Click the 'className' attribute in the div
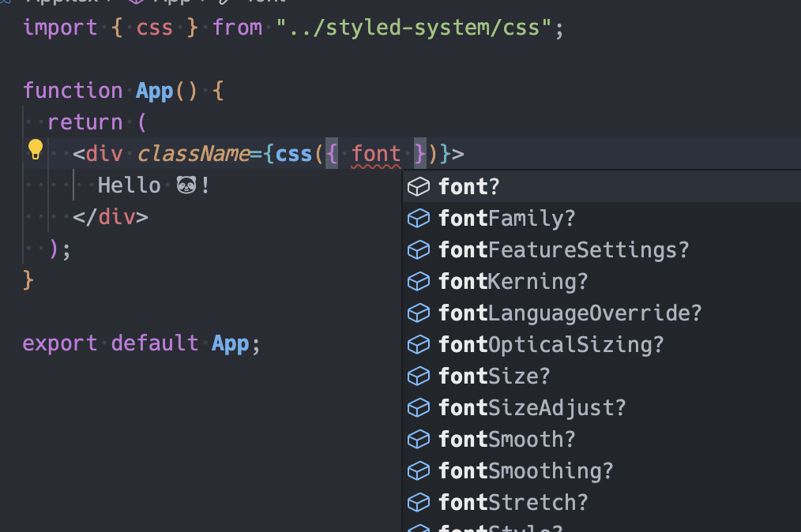Viewport: 801px width, 532px height. [x=194, y=154]
